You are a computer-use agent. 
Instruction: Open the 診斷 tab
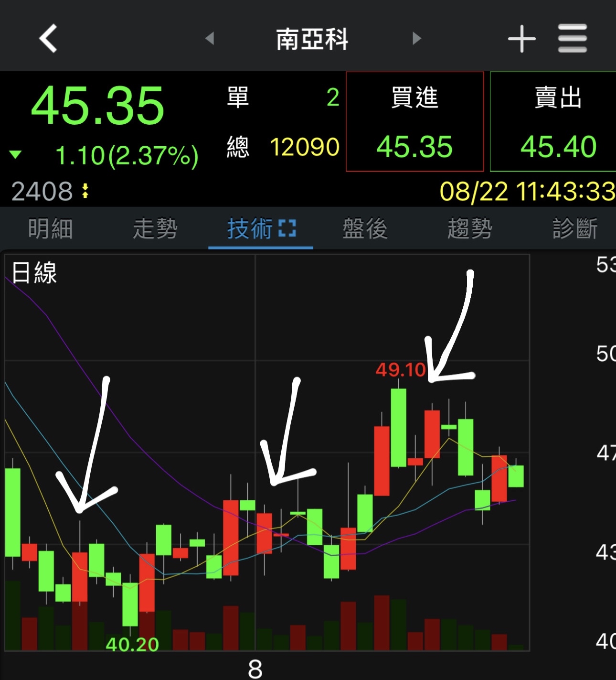[x=575, y=228]
